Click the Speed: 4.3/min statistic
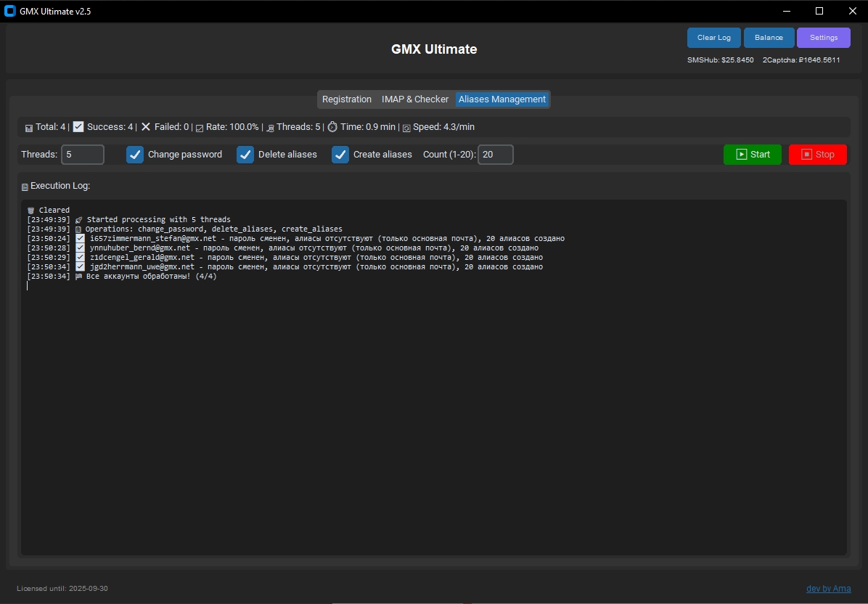Screen dimensions: 868x604 443,127
